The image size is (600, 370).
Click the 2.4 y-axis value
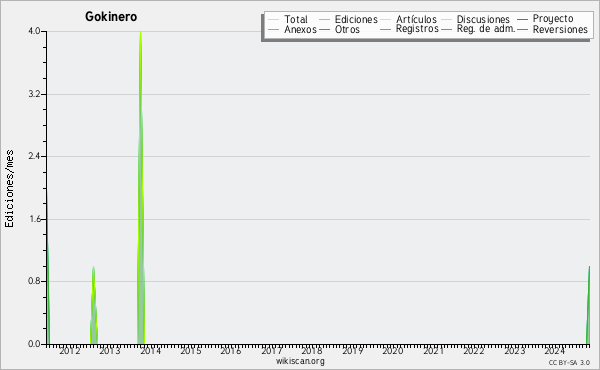coord(34,156)
